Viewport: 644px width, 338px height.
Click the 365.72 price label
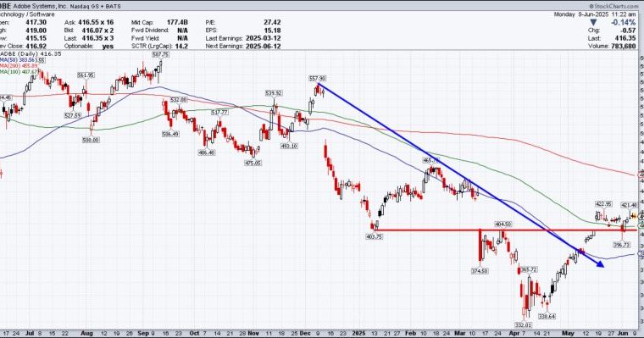tap(528, 270)
